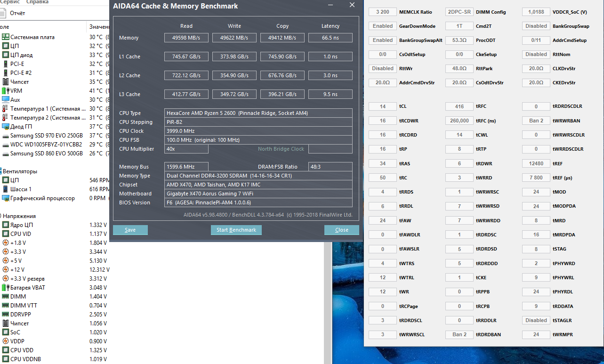Click the voltage icon for +3.3 V резерв
The width and height of the screenshot is (604, 364).
pyautogui.click(x=6, y=279)
